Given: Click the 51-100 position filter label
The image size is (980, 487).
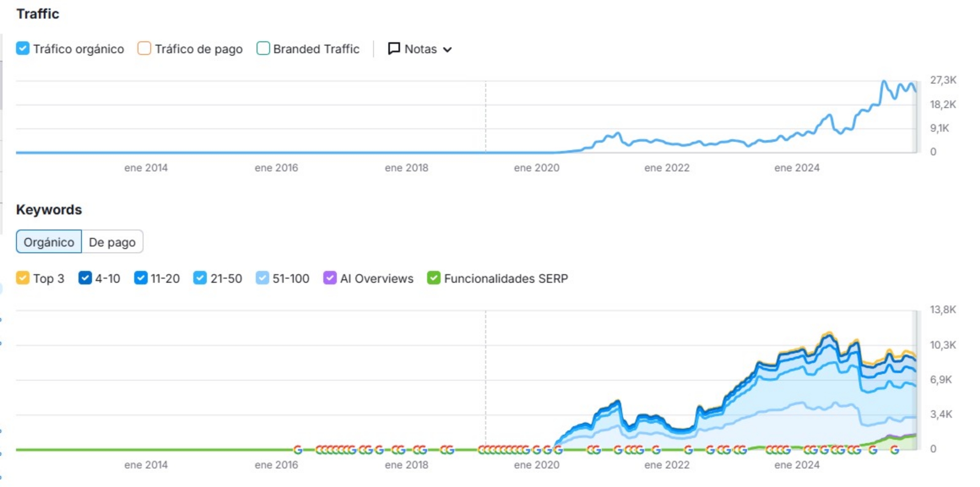Looking at the screenshot, I should click(x=291, y=278).
